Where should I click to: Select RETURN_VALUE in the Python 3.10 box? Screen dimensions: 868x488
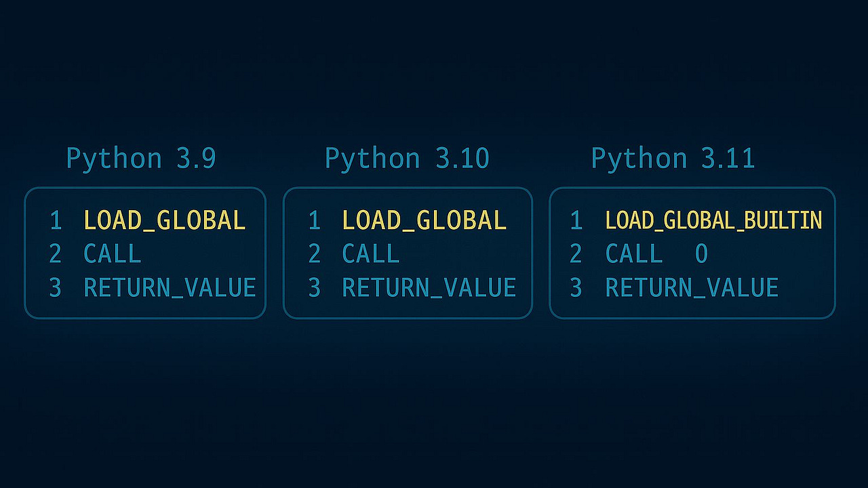click(429, 288)
